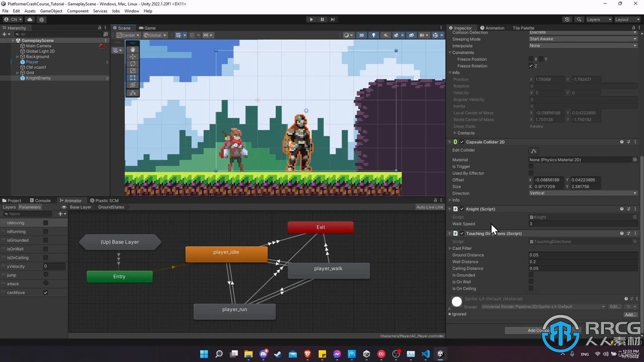Switch to the Plastic SCM tab
Viewport: 644px width, 362px height.
tap(104, 201)
